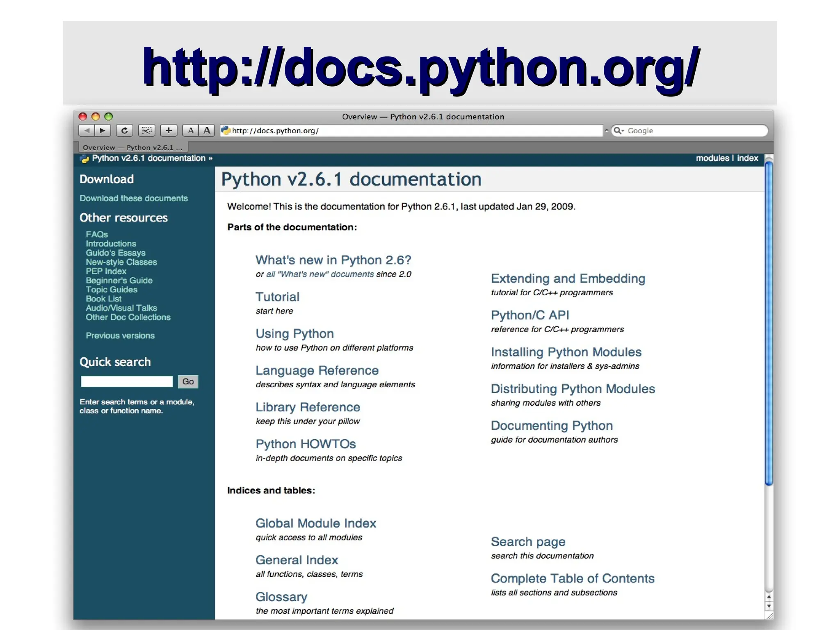Reload the page with the refresh button

point(124,130)
